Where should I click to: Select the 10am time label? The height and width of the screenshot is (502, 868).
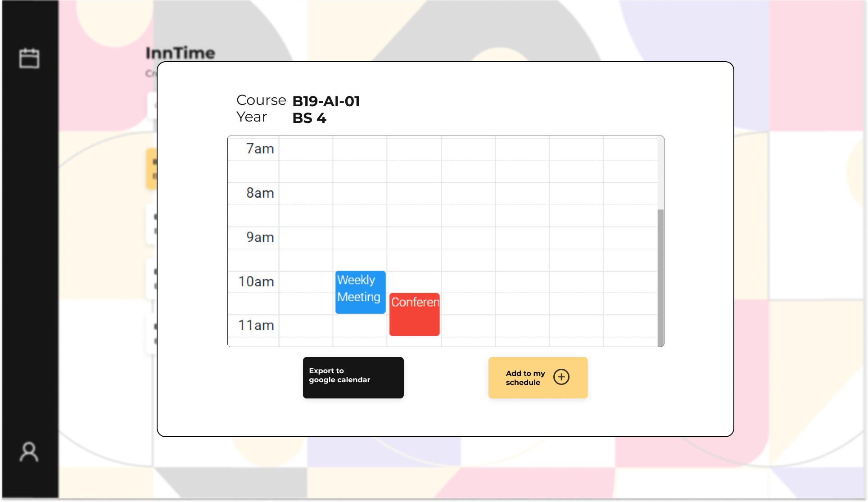256,282
